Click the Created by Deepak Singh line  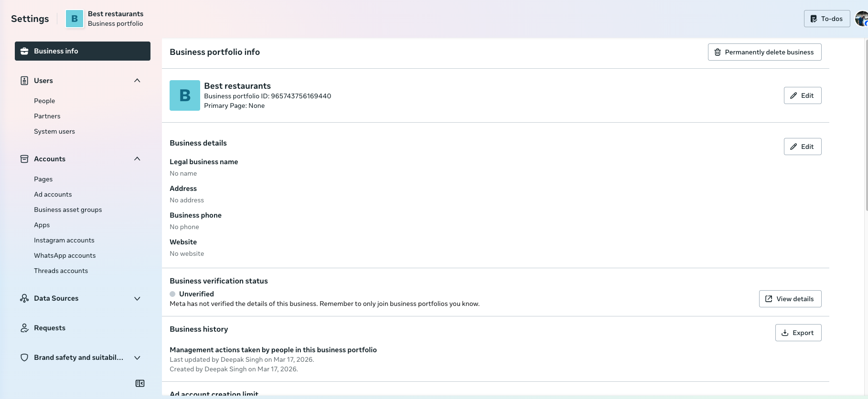(x=234, y=369)
